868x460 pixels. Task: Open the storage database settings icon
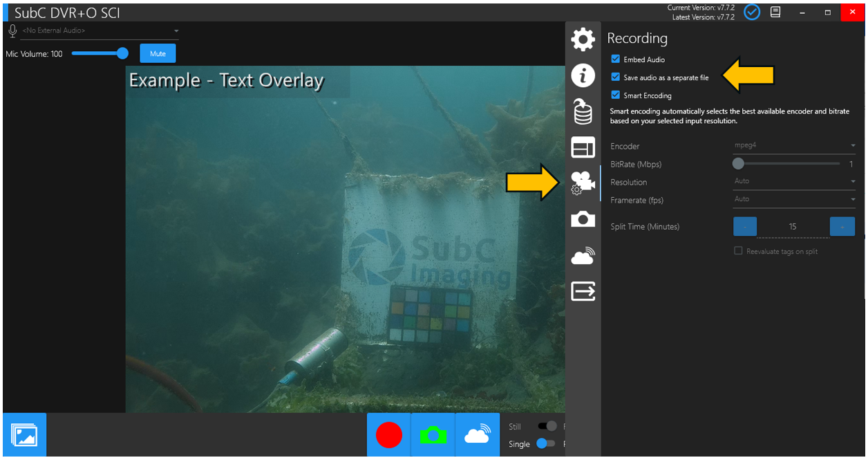[x=583, y=111]
